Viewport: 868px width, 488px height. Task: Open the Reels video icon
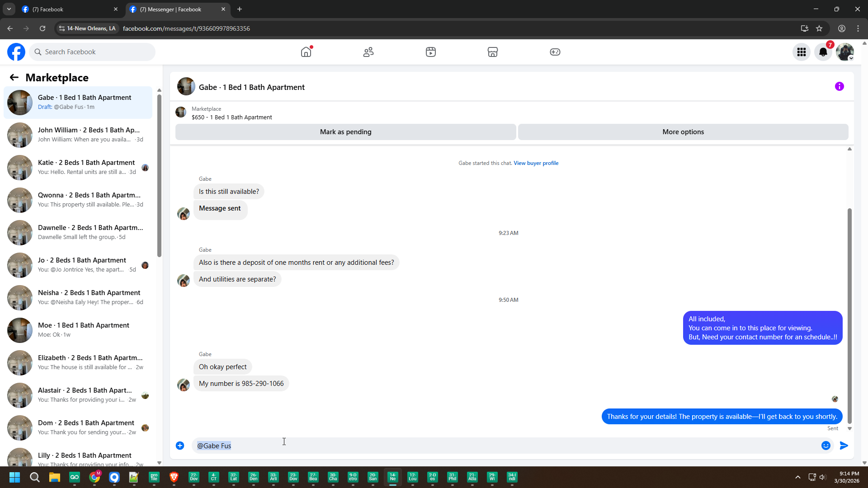coord(431,52)
